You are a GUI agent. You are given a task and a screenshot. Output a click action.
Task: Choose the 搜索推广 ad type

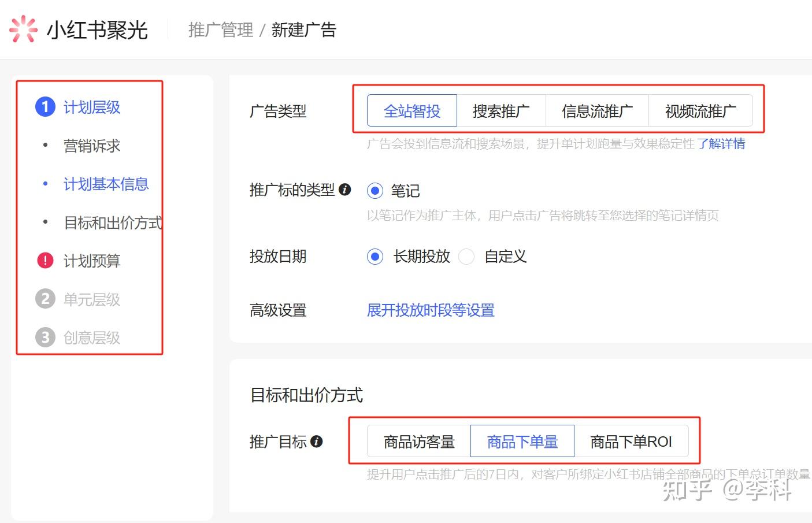point(501,110)
